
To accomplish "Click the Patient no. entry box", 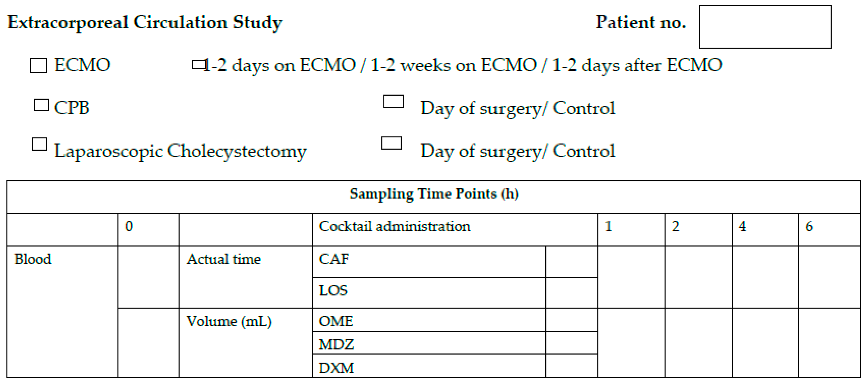I will click(765, 27).
